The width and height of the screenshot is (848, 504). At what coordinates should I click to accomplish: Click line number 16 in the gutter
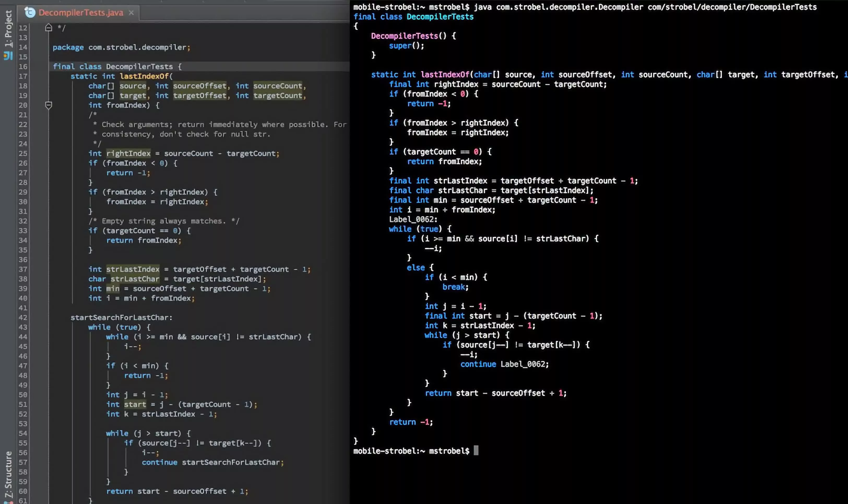(x=23, y=67)
